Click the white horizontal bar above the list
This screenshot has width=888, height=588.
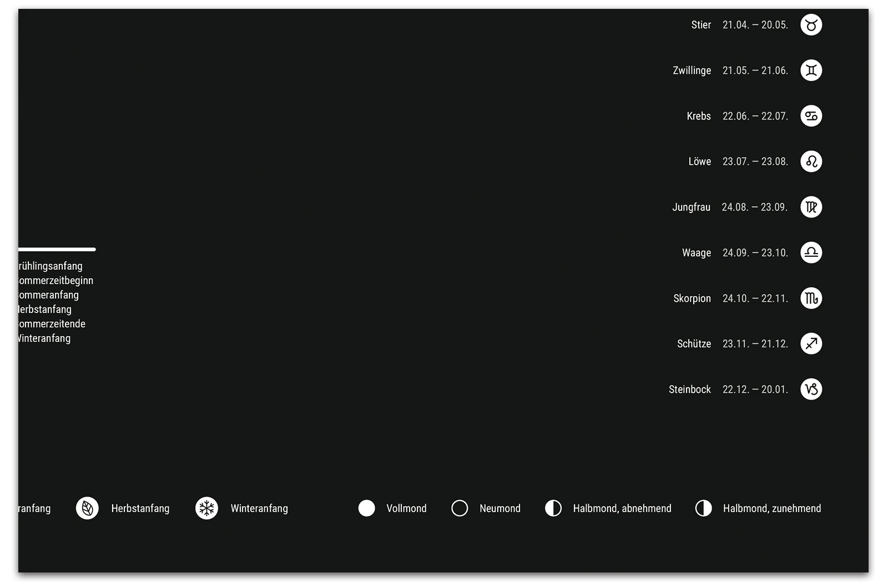(57, 250)
